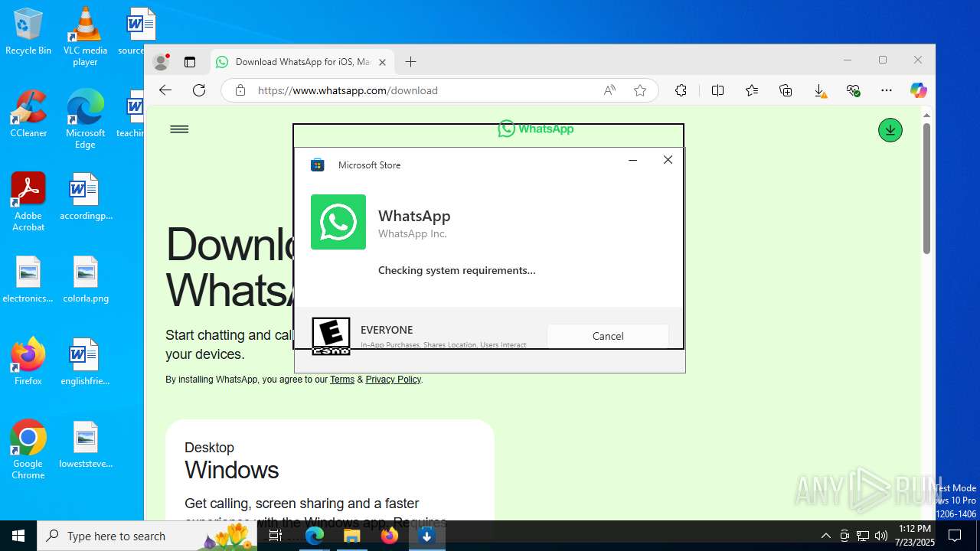
Task: Open the Privacy Policy link
Action: coord(394,380)
